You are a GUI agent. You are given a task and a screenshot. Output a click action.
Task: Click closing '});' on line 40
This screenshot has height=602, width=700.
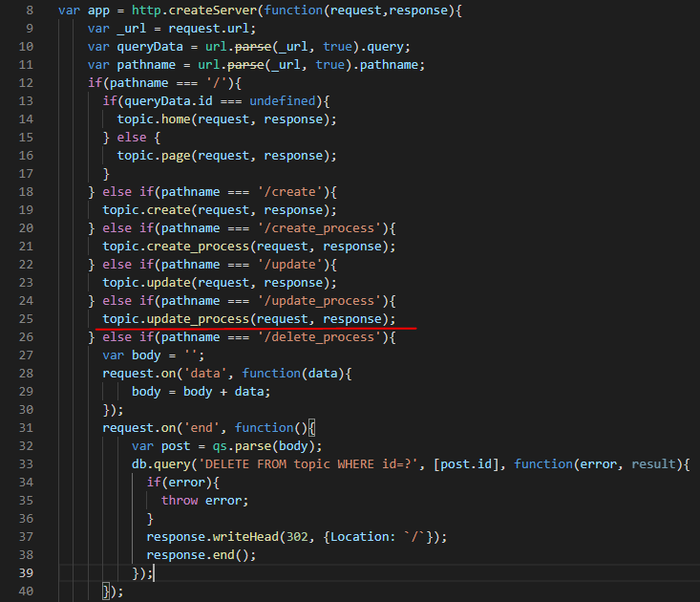113,591
